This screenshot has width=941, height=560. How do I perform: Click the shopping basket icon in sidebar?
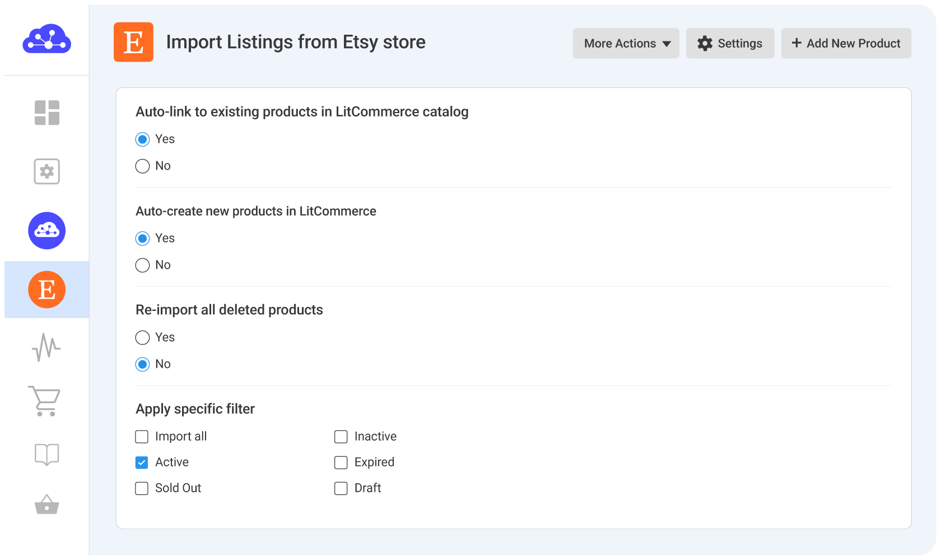[47, 505]
